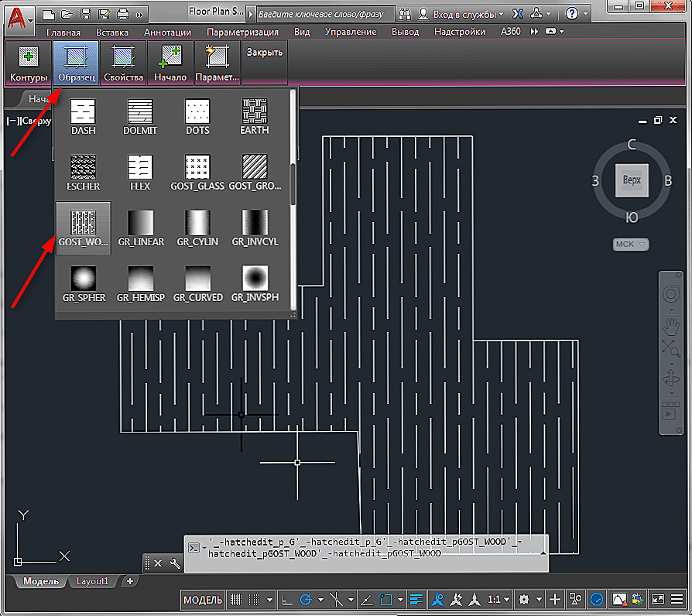Image resolution: width=692 pixels, height=616 pixels.
Task: Choose the GR_HEMISP gradient swatch
Action: [x=140, y=284]
